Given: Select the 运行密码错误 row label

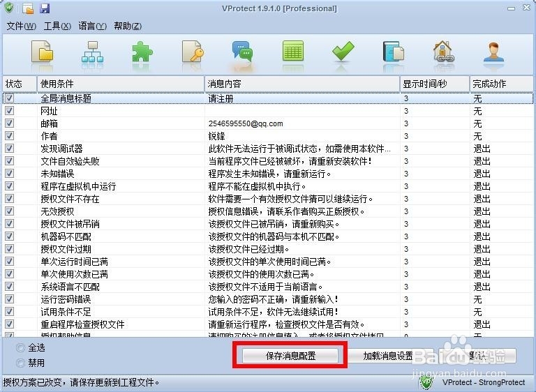Looking at the screenshot, I should click(x=66, y=299).
